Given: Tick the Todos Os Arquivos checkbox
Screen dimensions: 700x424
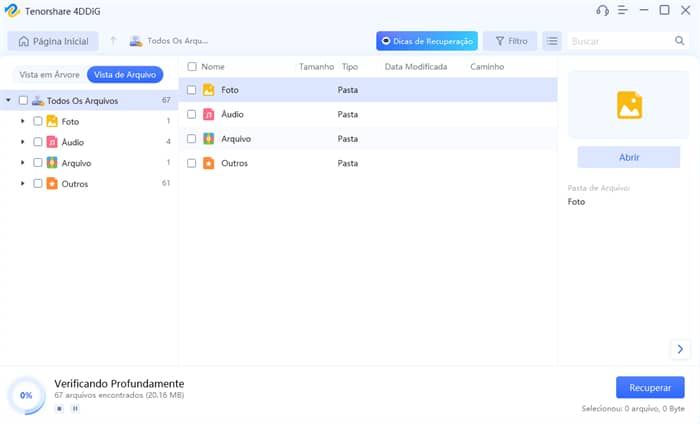Looking at the screenshot, I should point(23,101).
